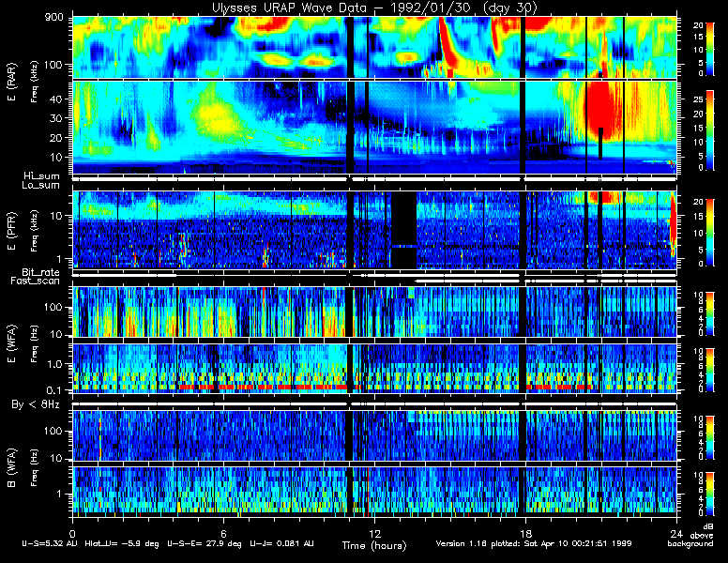This screenshot has height=563, width=728.
Task: Click color bar beside E (WFA) 10-100 Hz panel
Action: (710, 313)
